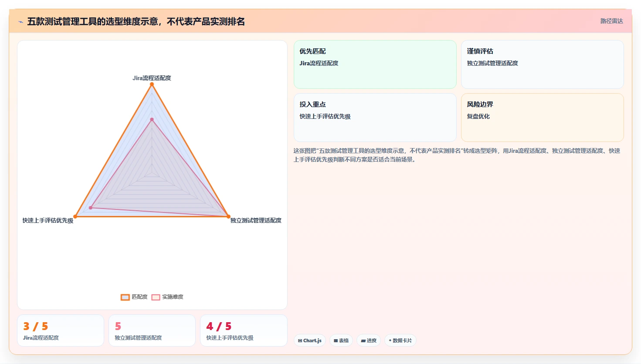This screenshot has width=641, height=364.
Task: Click the 5 独立测试管理适配度 stat card
Action: pos(152,330)
